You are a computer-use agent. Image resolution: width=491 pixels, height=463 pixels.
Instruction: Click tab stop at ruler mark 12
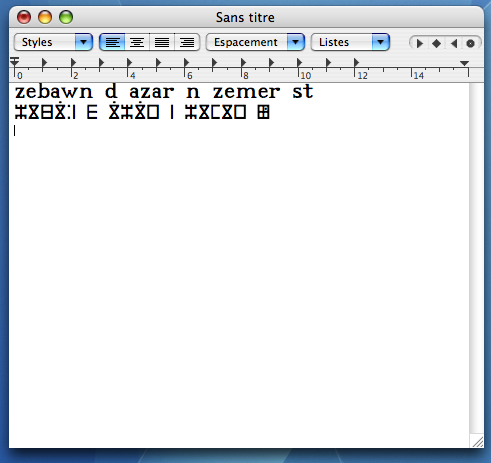[x=356, y=62]
